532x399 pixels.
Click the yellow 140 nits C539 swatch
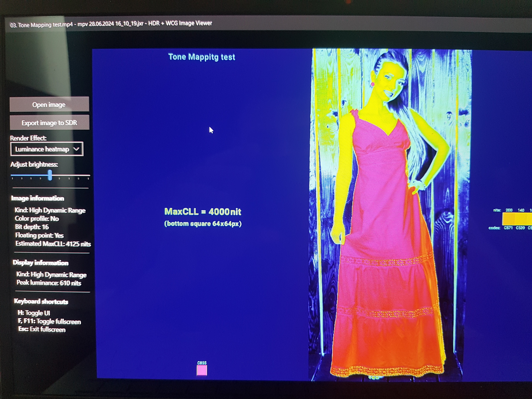[520, 219]
